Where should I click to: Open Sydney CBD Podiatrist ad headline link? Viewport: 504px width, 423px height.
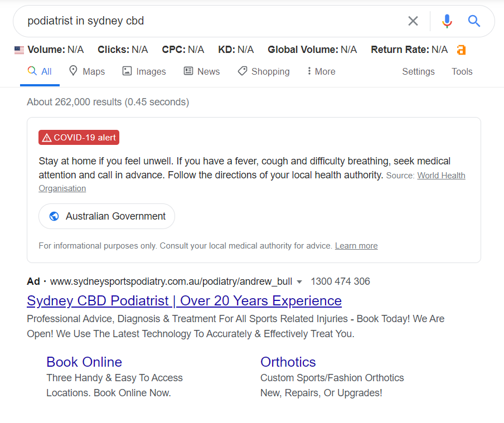tap(184, 301)
